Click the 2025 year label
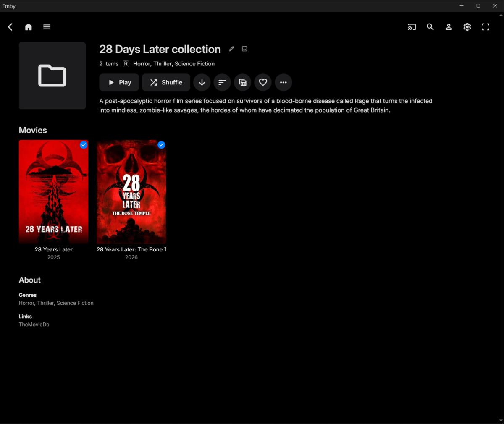 coord(54,257)
